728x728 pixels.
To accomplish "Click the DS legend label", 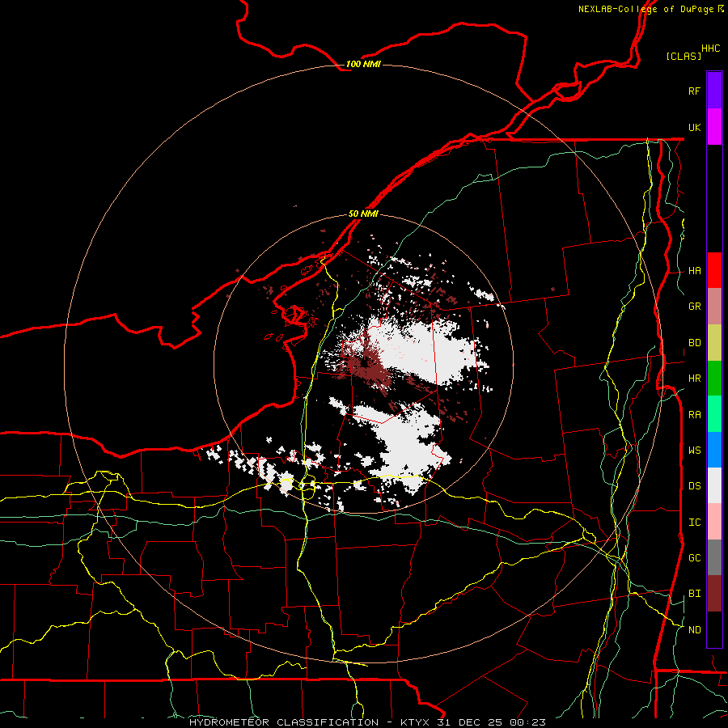I will point(694,486).
